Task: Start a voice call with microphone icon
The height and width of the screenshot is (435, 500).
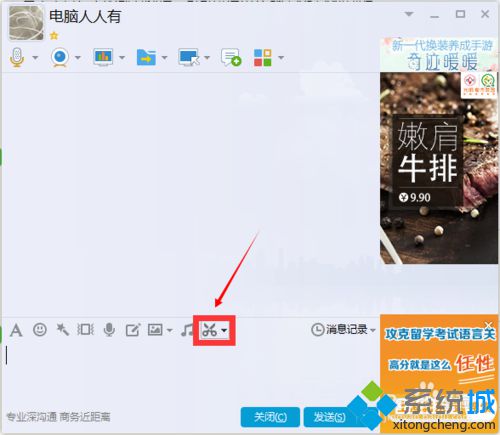Action: tap(17, 58)
